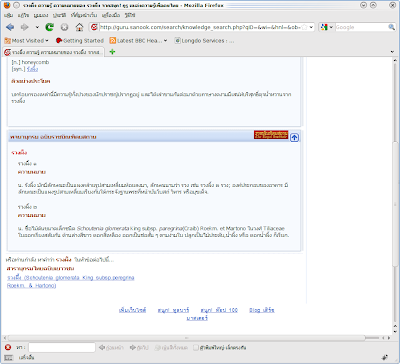This screenshot has height=364, width=400.
Task: Click the 'รวงผึ้ง ๑' entry label
Action: click(27, 164)
